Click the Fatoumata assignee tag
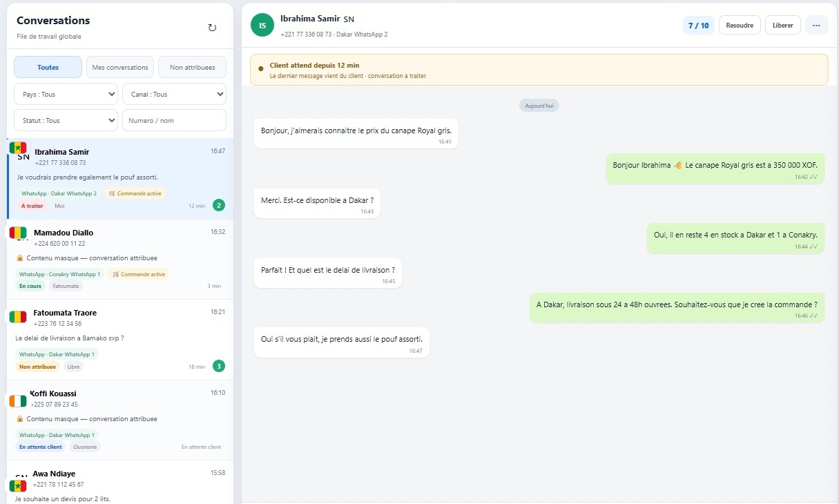 click(x=66, y=286)
